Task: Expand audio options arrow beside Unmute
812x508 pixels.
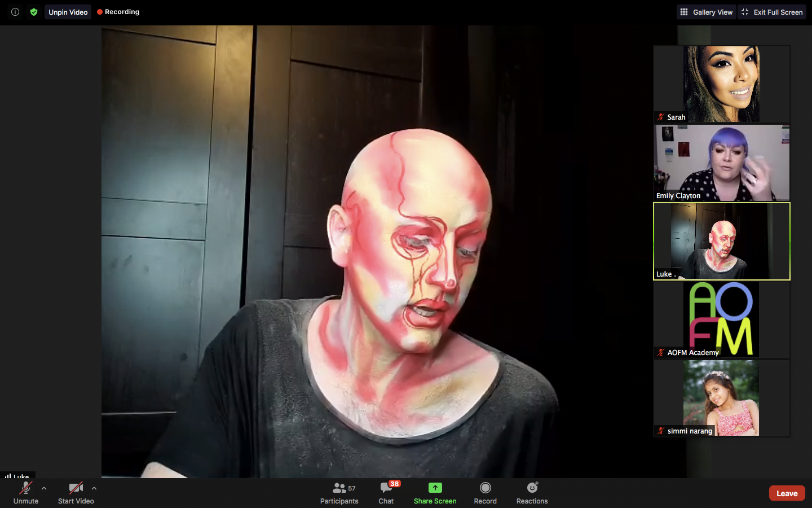Action: pyautogui.click(x=44, y=488)
